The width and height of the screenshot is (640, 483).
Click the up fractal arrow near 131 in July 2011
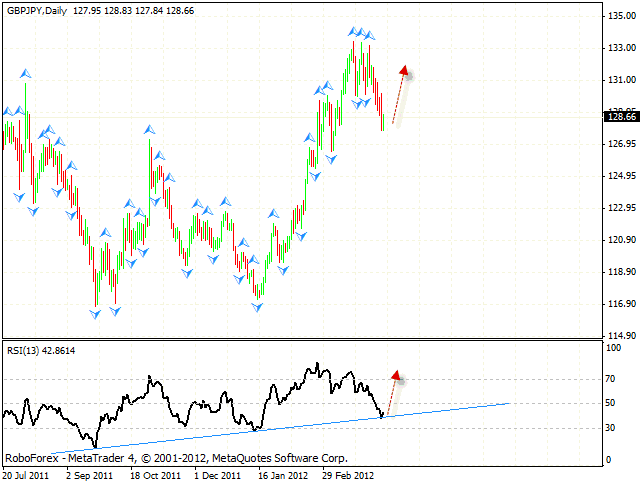[25, 73]
